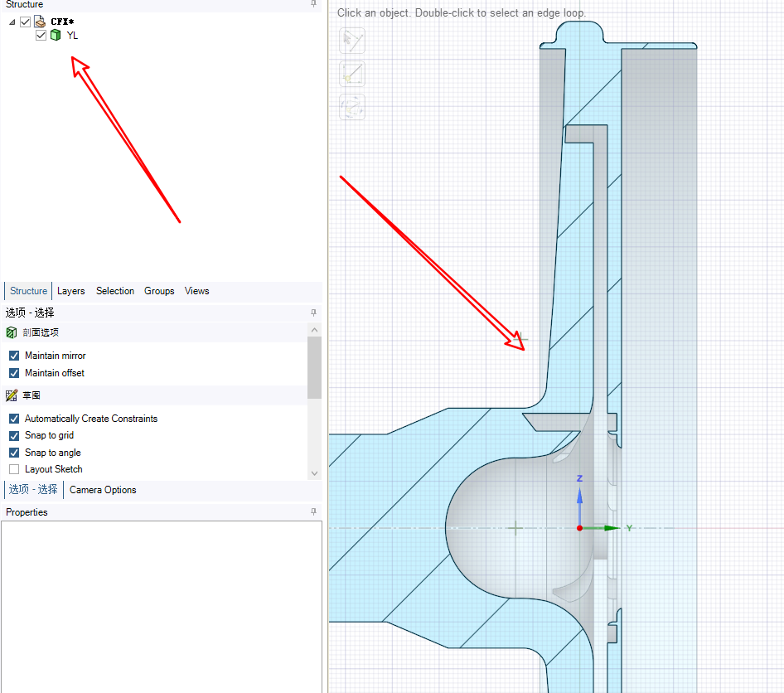Collapse the CFX tree node triangle

12,22
